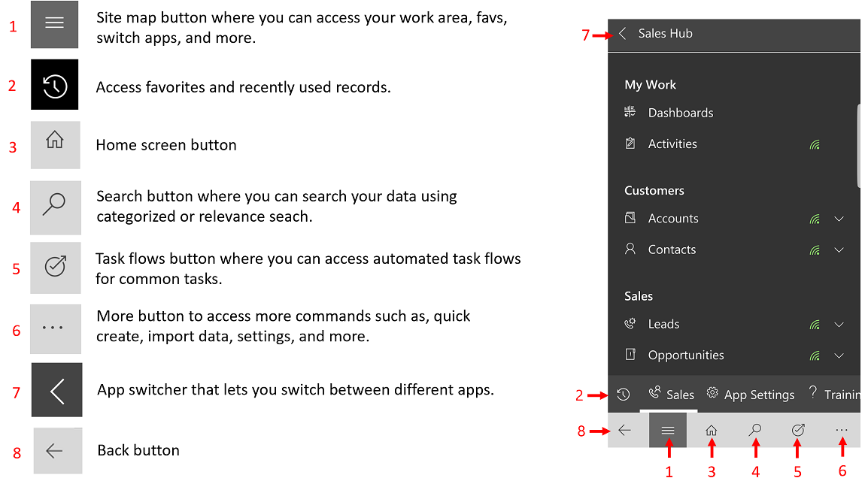Open the Task flows button in bottom bar
The height and width of the screenshot is (484, 868).
[x=798, y=430]
